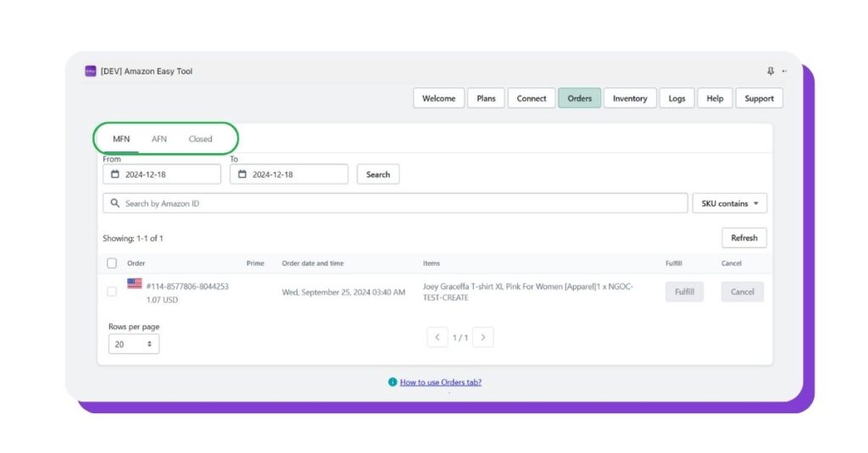
Task: Switch to the Closed tab
Action: pos(200,139)
